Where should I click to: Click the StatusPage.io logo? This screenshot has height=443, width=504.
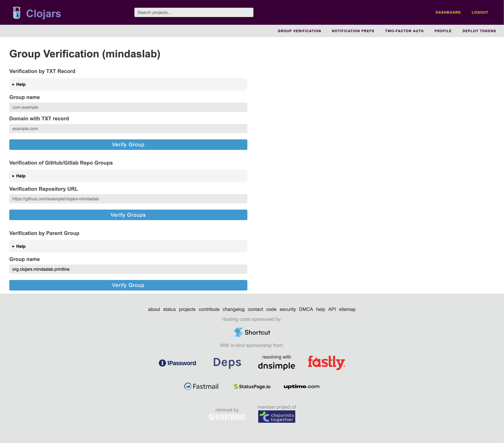pyautogui.click(x=252, y=387)
